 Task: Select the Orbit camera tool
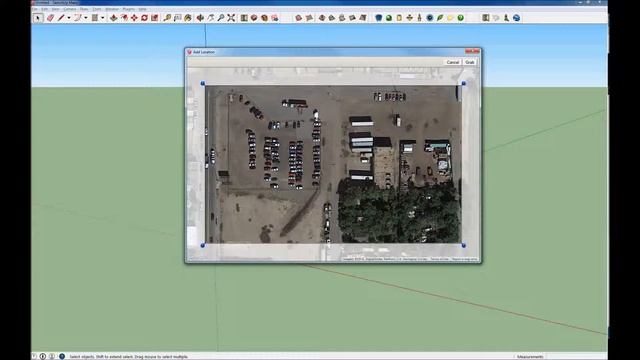[200, 18]
